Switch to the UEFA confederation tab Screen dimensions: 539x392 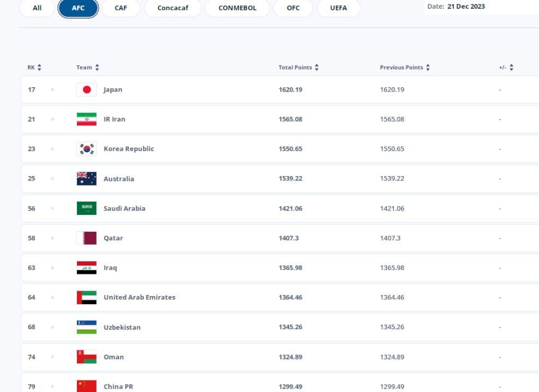tap(338, 8)
